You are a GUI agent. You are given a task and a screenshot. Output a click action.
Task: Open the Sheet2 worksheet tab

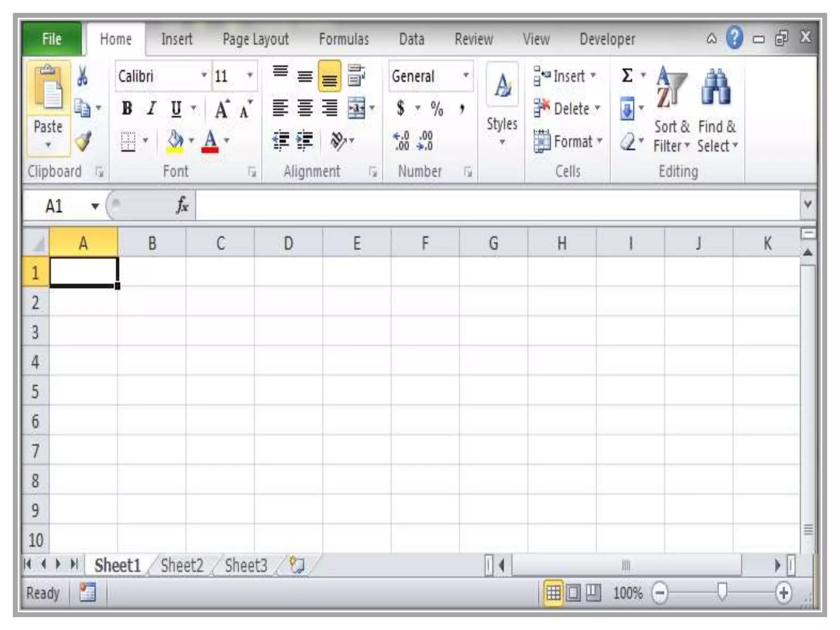tap(182, 566)
